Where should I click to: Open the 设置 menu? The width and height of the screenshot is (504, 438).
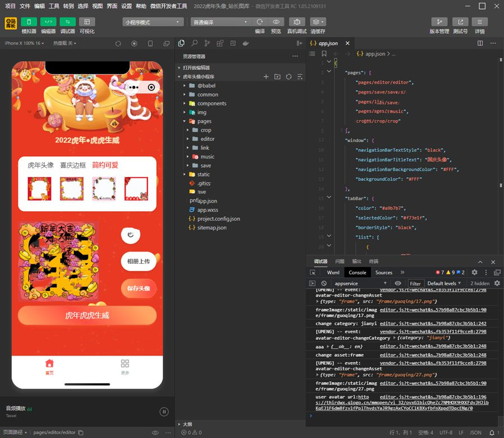point(127,6)
